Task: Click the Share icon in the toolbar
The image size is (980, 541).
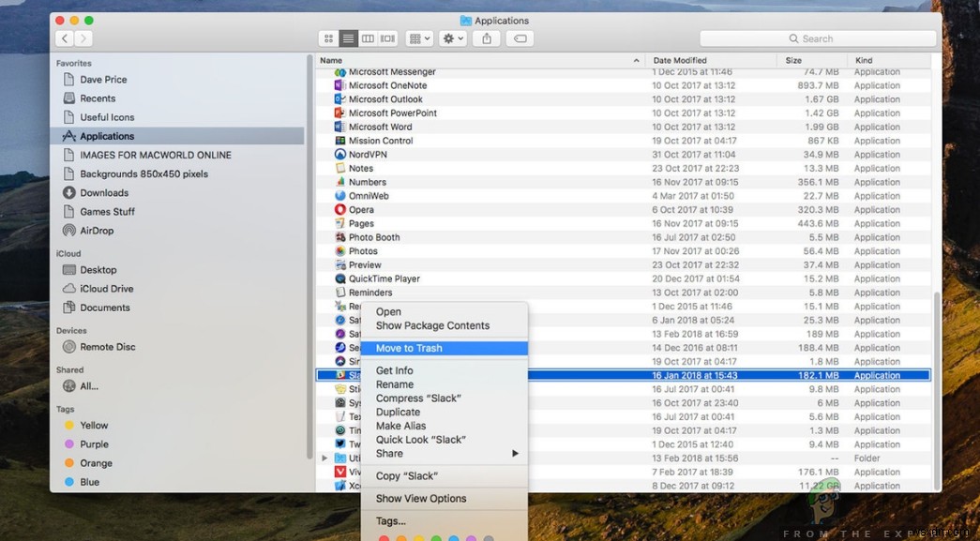Action: point(486,38)
